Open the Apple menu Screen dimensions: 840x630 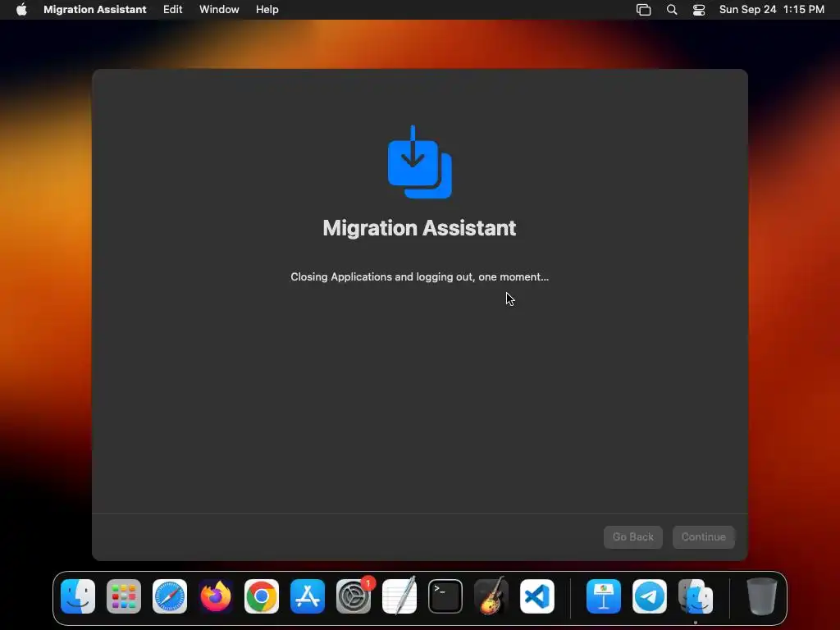click(21, 9)
